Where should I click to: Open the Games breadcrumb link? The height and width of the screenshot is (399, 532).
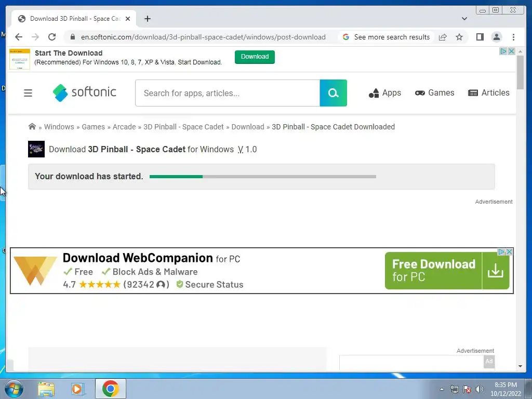94,127
